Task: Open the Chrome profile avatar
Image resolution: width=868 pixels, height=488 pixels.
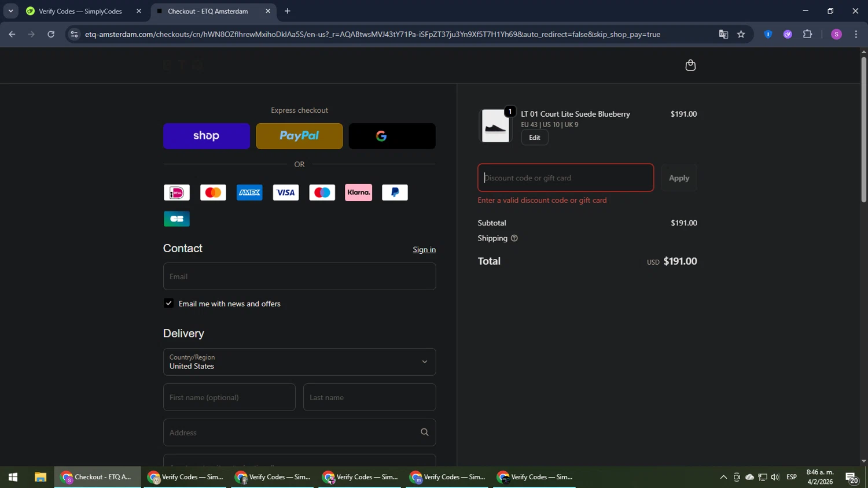Action: tap(836, 34)
